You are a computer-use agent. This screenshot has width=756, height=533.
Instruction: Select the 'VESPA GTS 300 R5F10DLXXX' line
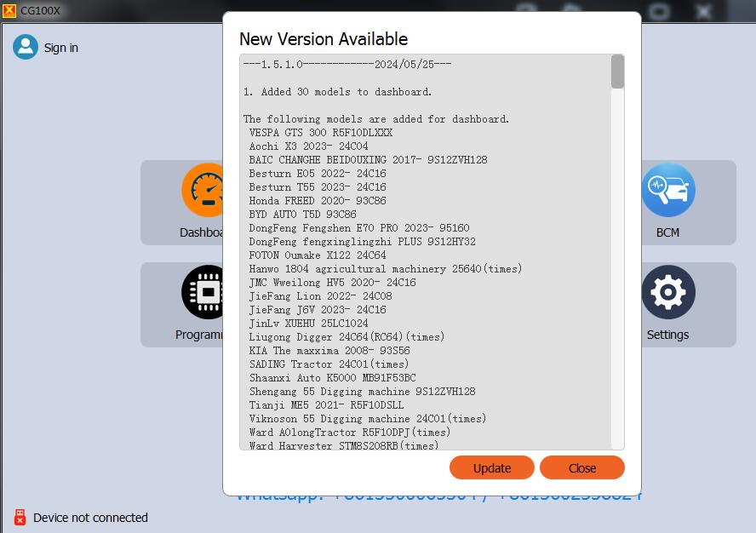(x=321, y=133)
